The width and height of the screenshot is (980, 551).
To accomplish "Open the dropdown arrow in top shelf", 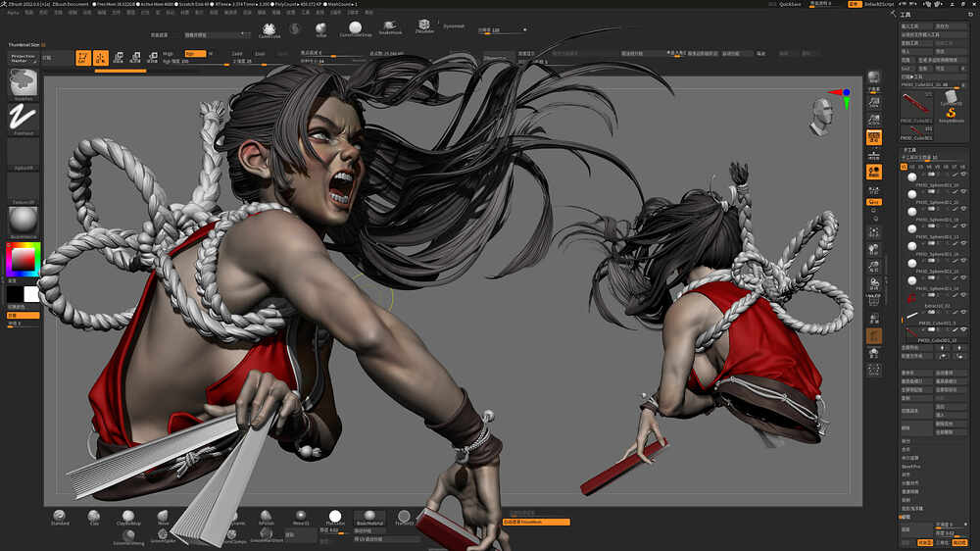I will pyautogui.click(x=242, y=34).
